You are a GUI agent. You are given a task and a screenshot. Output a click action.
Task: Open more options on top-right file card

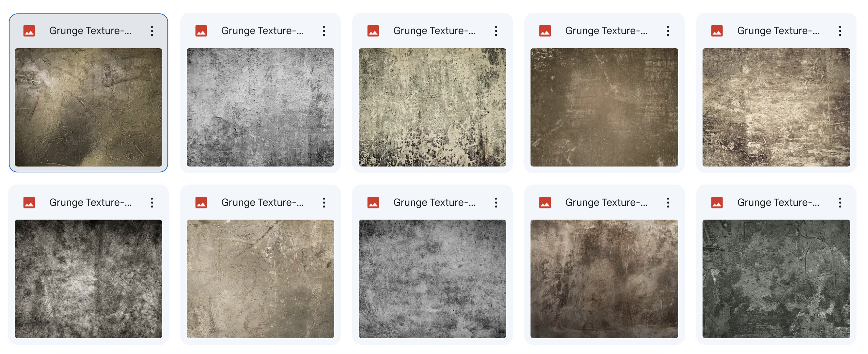point(840,31)
